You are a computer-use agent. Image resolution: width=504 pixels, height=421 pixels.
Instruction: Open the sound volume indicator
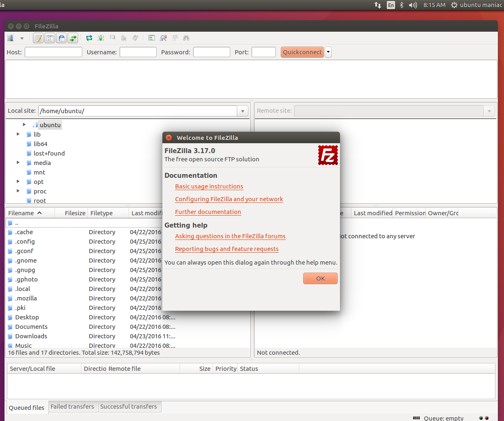[x=413, y=5]
